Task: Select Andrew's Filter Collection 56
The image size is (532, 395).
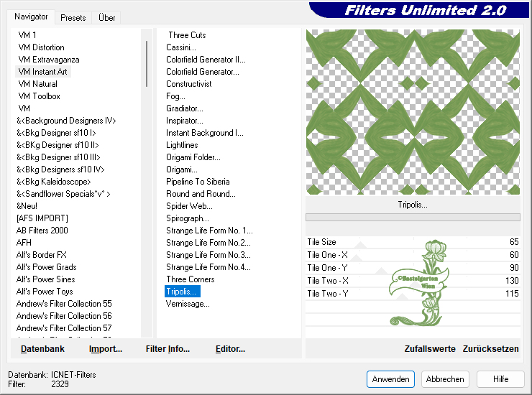Action: tap(64, 316)
